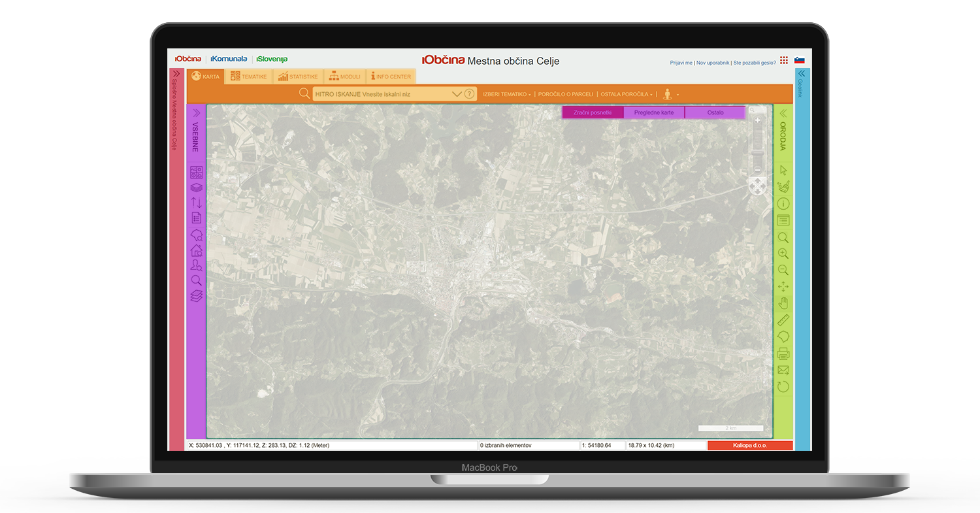The image size is (980, 513).
Task: Open the Info Center tab
Action: 391,76
